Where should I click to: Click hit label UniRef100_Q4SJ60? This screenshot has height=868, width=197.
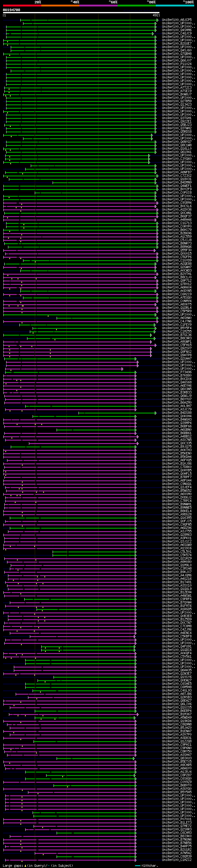pos(177,50)
